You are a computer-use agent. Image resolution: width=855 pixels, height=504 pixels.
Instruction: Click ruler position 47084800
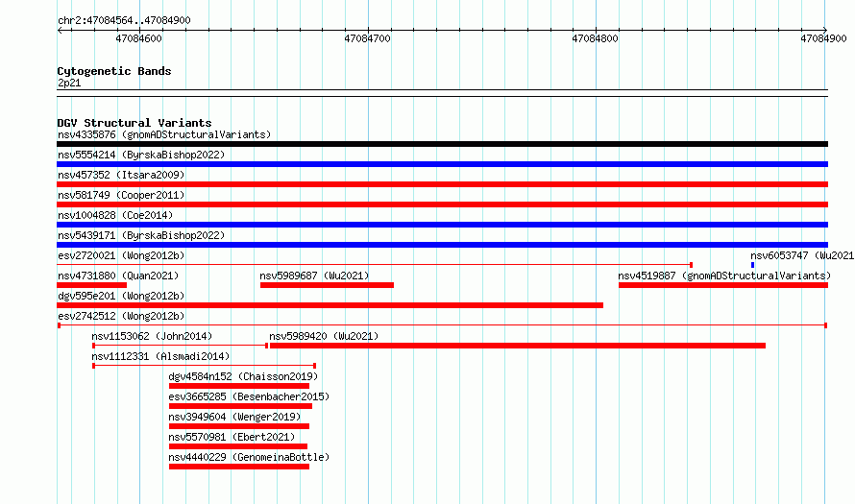click(x=595, y=38)
